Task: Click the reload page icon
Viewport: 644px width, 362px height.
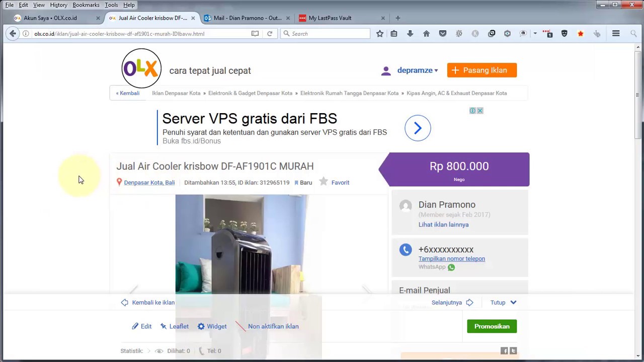Action: click(x=270, y=34)
